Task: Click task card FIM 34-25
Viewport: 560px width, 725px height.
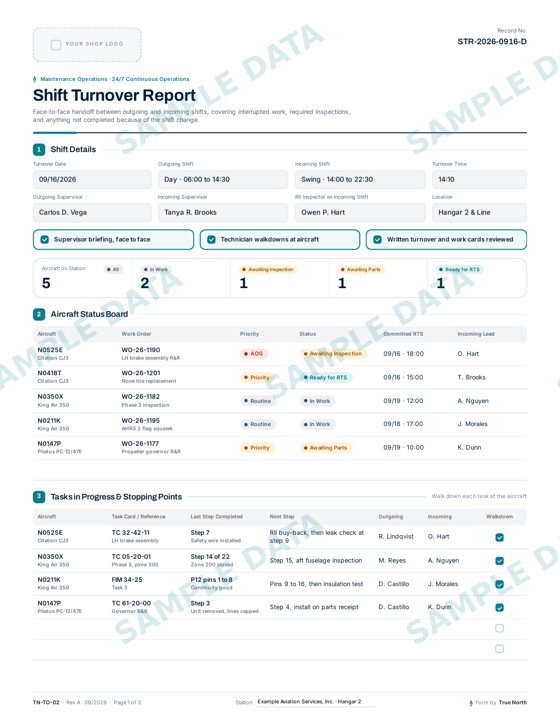Action: (x=127, y=580)
